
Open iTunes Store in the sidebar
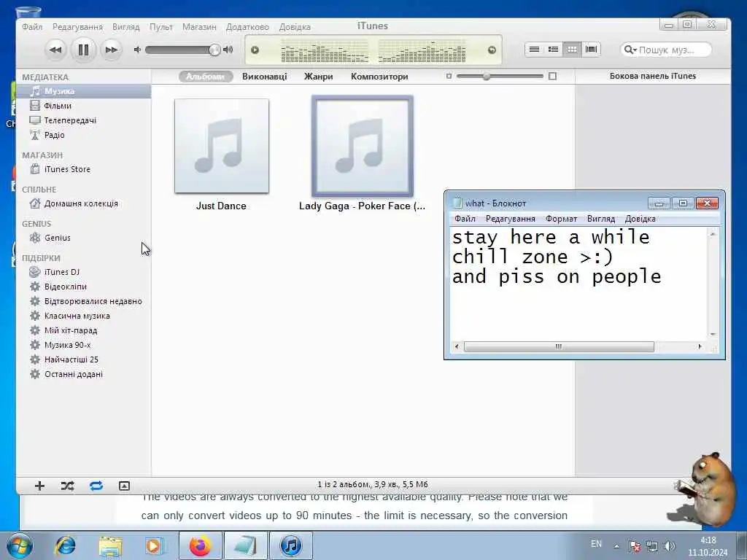coord(84,169)
